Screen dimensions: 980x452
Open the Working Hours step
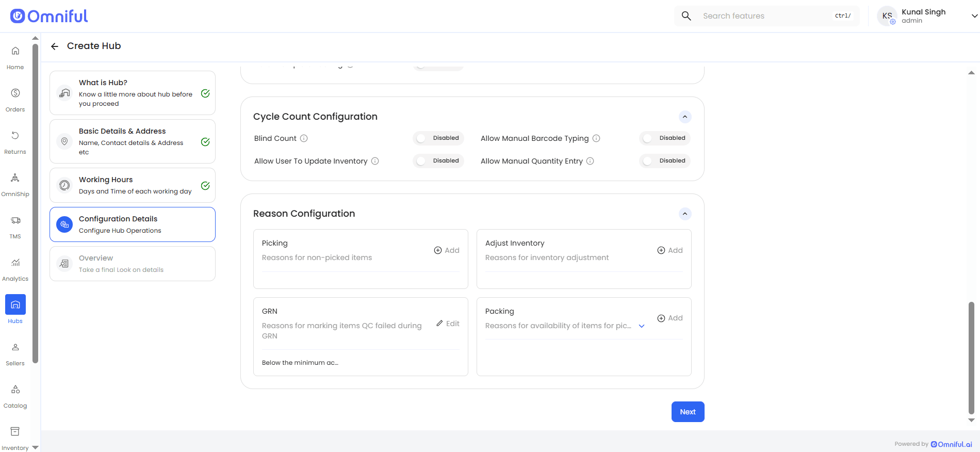pos(132,185)
